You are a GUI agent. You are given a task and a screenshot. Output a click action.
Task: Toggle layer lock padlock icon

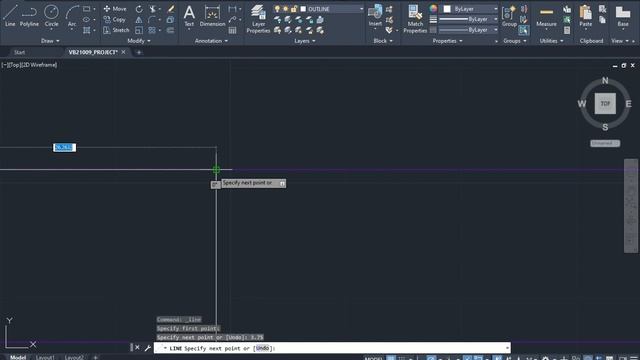[x=293, y=9]
